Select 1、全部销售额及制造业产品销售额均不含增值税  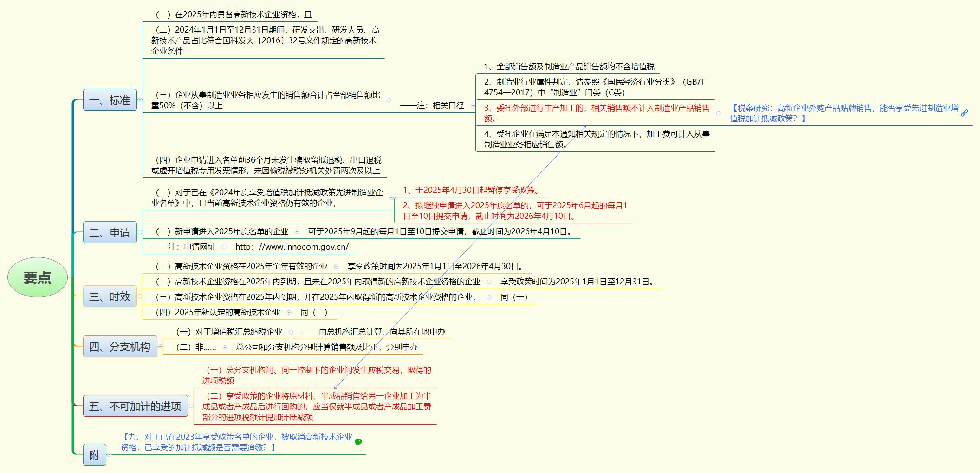569,66
